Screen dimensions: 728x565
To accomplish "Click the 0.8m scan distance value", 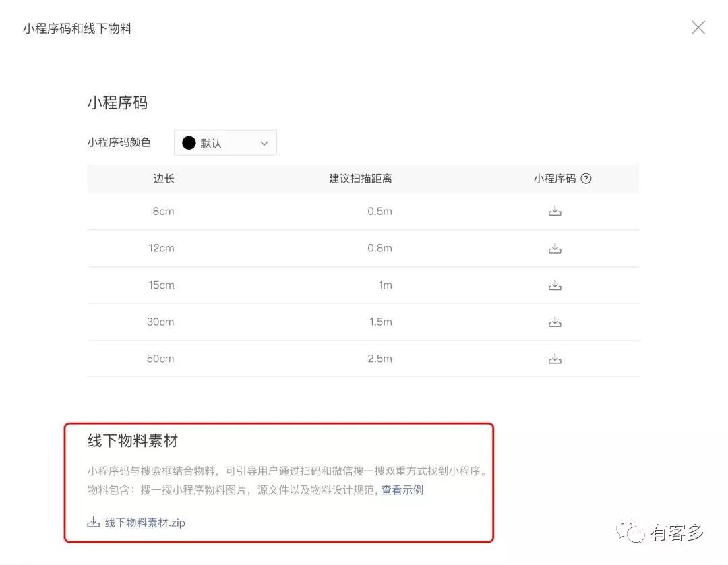I will click(x=380, y=248).
